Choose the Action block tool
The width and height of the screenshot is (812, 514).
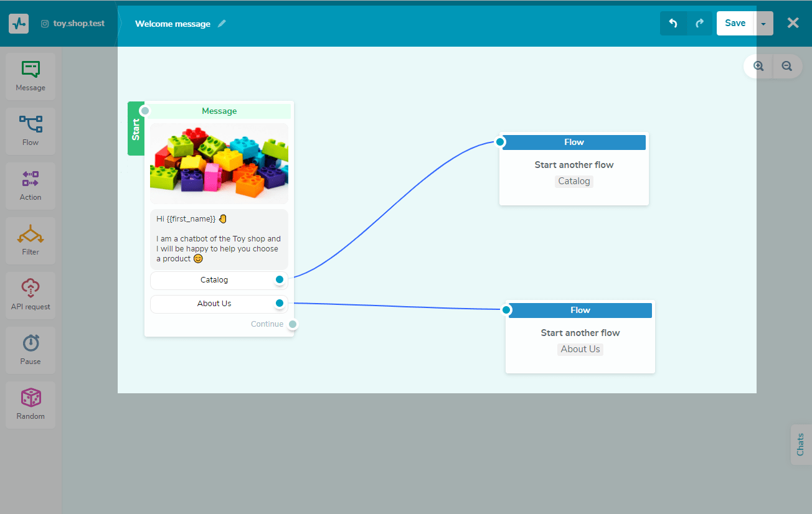click(30, 185)
